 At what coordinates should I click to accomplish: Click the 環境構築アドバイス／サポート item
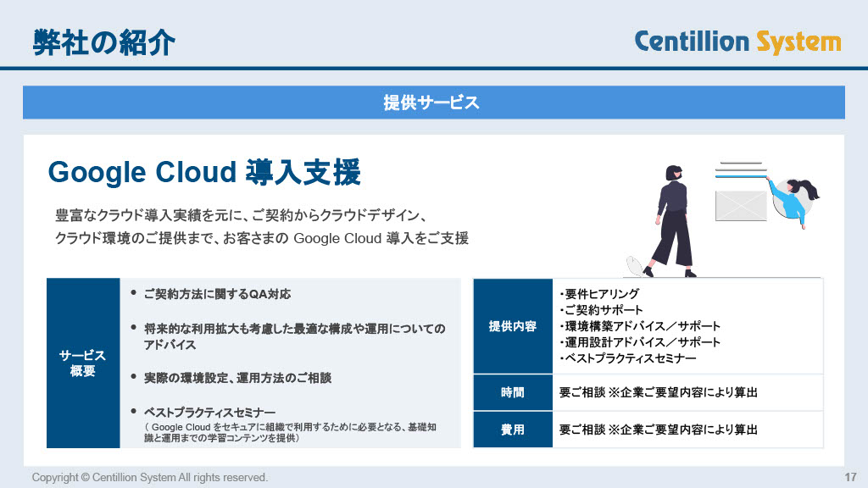[x=641, y=326]
